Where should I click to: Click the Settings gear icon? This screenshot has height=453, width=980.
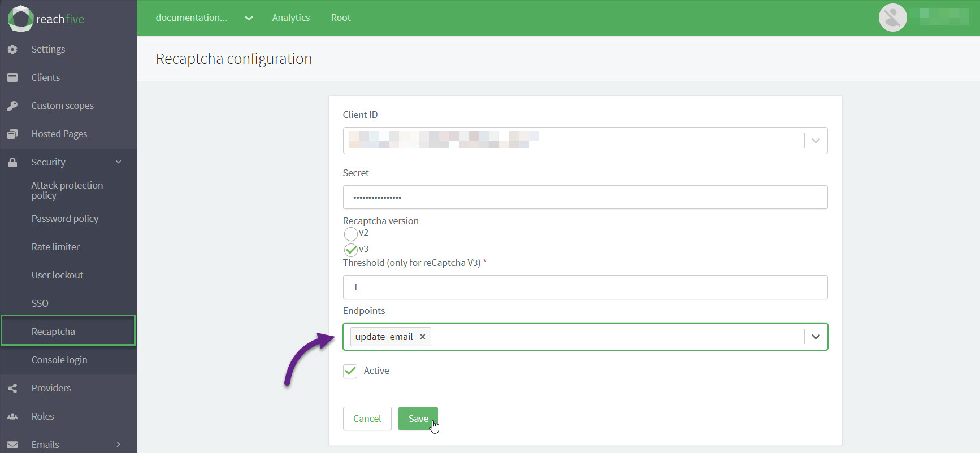pos(12,49)
